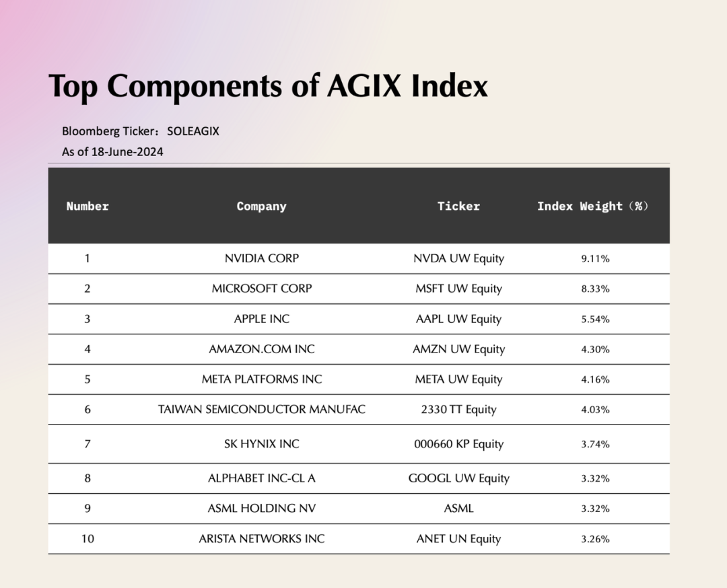Click the GOOGL UW Equity ticker cell
727x588 pixels.
pyautogui.click(x=458, y=478)
